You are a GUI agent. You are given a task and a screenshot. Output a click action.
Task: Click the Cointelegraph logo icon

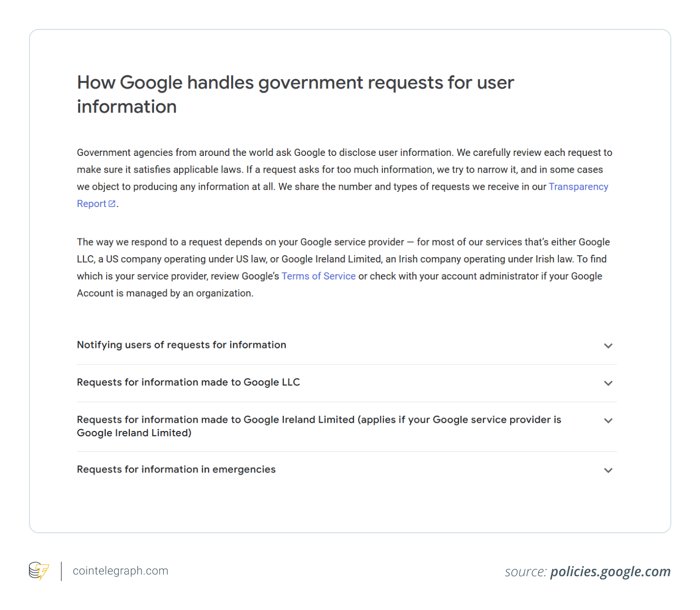39,571
